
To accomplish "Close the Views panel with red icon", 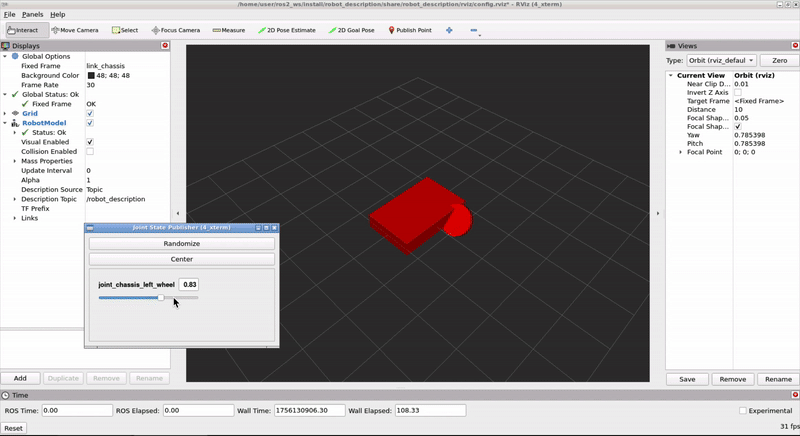I will tap(795, 45).
